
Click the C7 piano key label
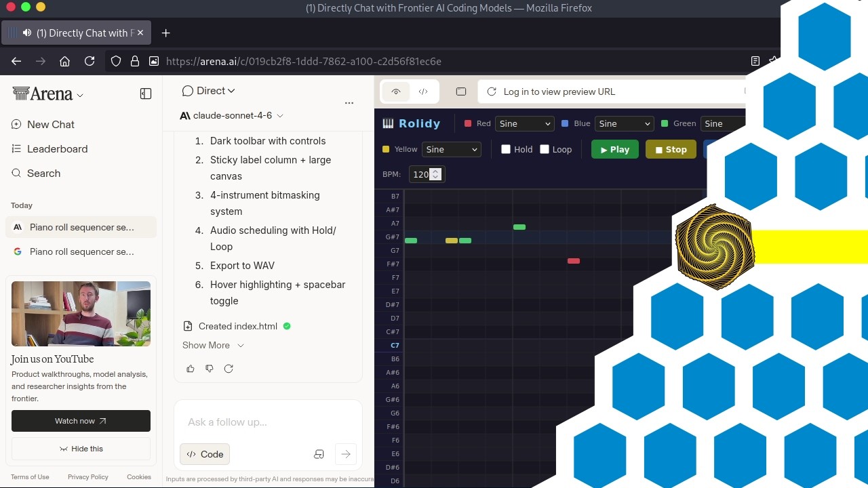tap(389, 345)
